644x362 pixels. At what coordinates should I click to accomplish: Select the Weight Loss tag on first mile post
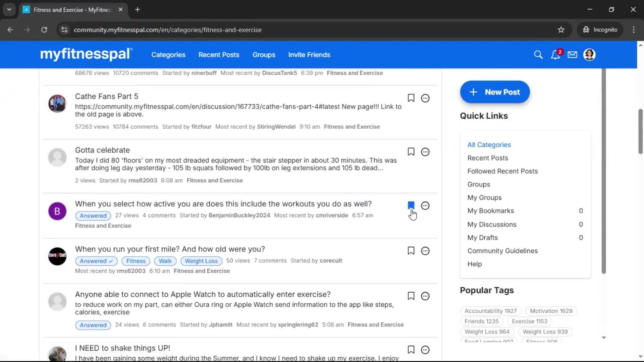201,261
